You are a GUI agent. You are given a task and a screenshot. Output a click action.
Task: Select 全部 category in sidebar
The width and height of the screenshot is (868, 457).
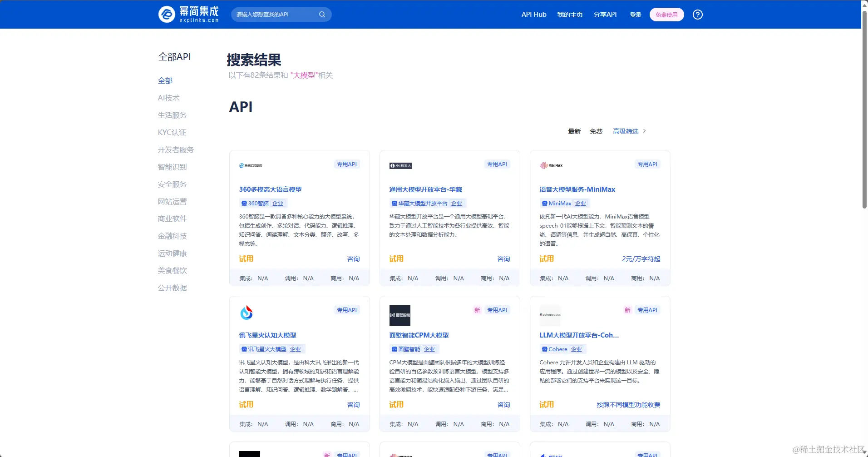point(165,80)
